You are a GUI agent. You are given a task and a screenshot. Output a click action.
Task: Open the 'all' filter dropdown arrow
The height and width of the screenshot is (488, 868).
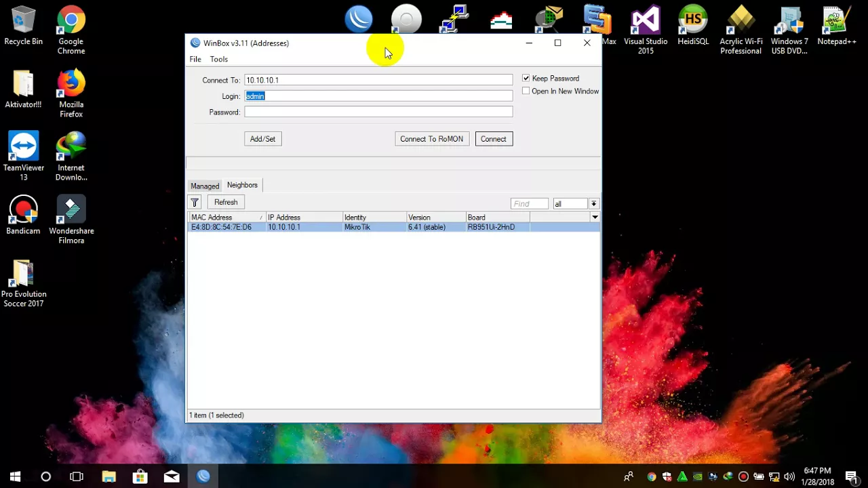(593, 203)
